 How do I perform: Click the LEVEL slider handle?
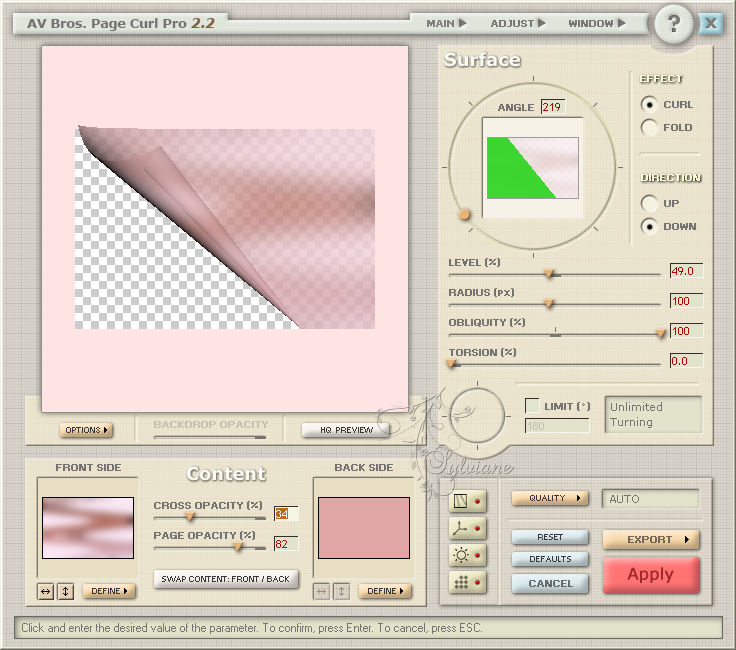tap(548, 274)
